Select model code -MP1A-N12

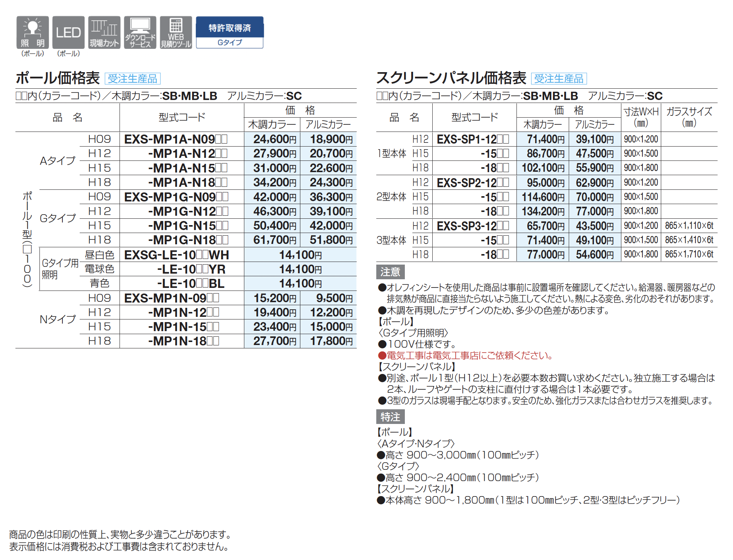(x=188, y=154)
